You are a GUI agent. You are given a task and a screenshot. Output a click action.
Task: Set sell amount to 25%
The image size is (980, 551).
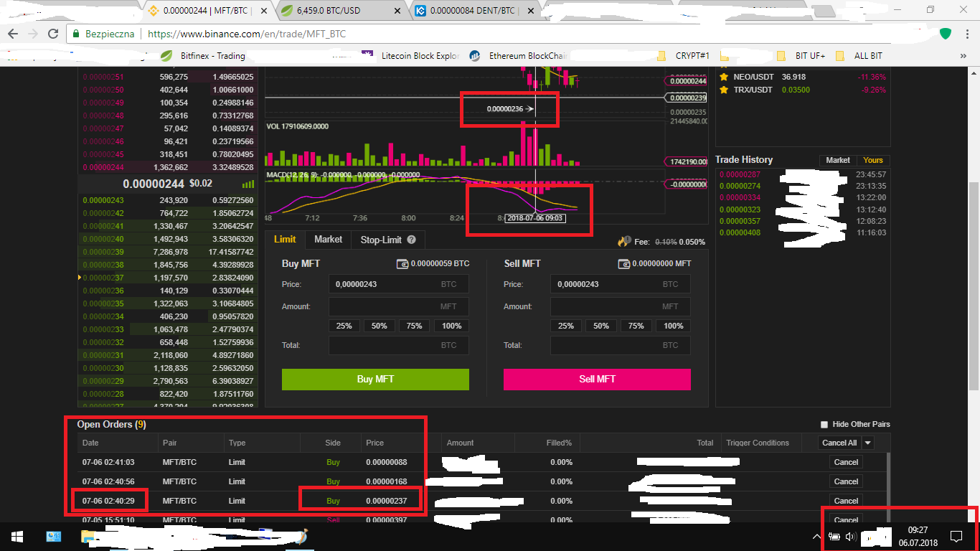point(566,326)
